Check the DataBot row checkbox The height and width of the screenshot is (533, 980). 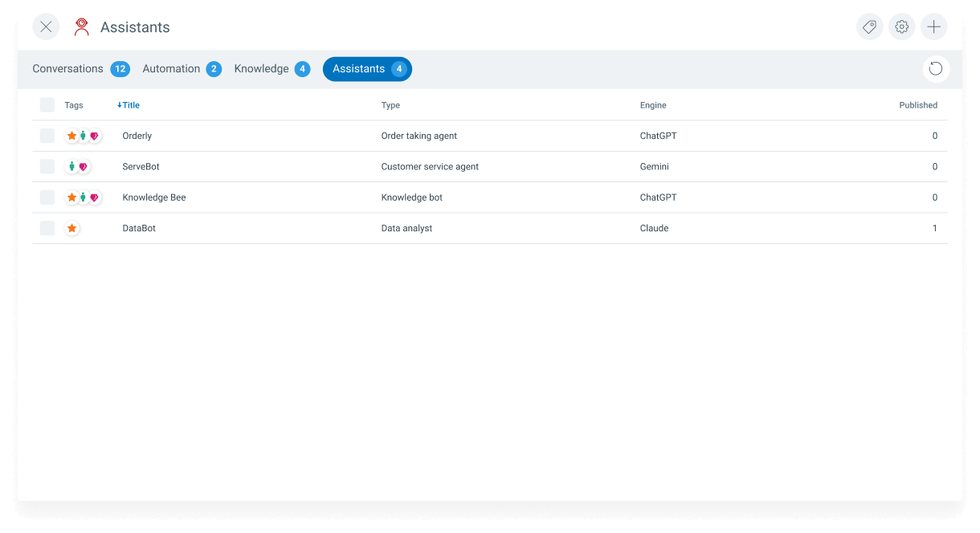click(47, 228)
